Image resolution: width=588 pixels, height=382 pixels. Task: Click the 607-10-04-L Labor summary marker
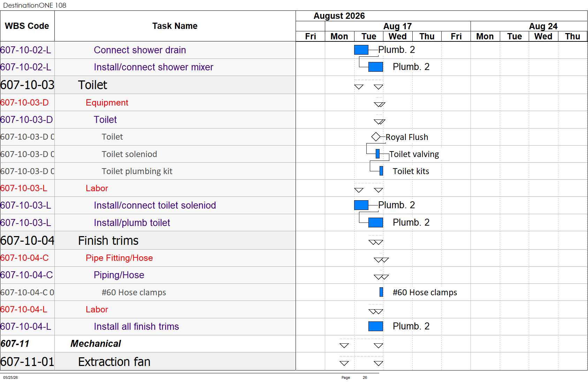click(x=376, y=311)
